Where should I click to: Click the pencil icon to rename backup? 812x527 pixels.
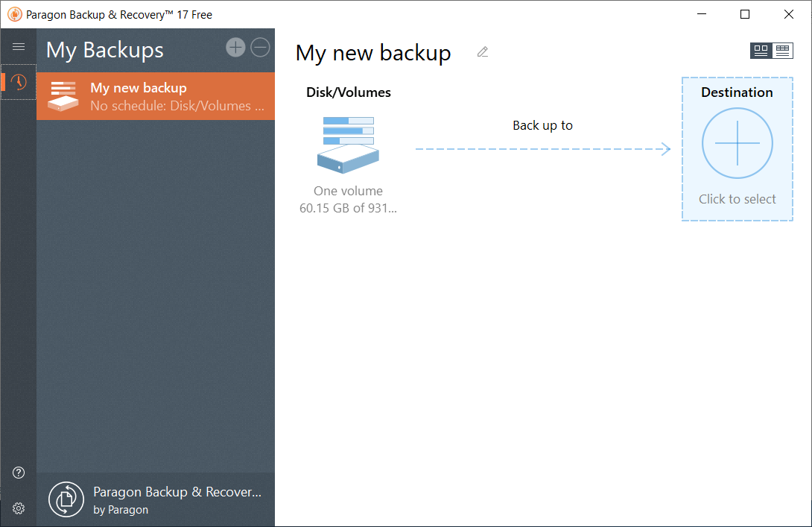point(483,52)
